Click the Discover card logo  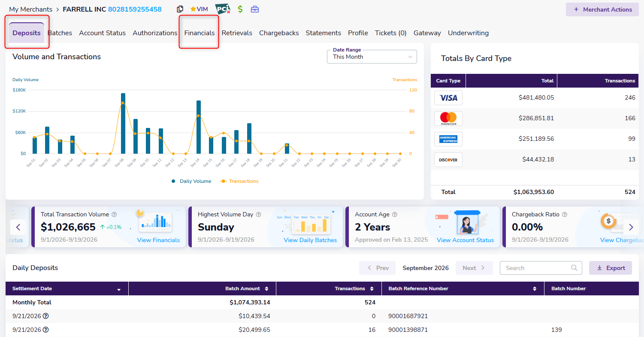point(448,160)
